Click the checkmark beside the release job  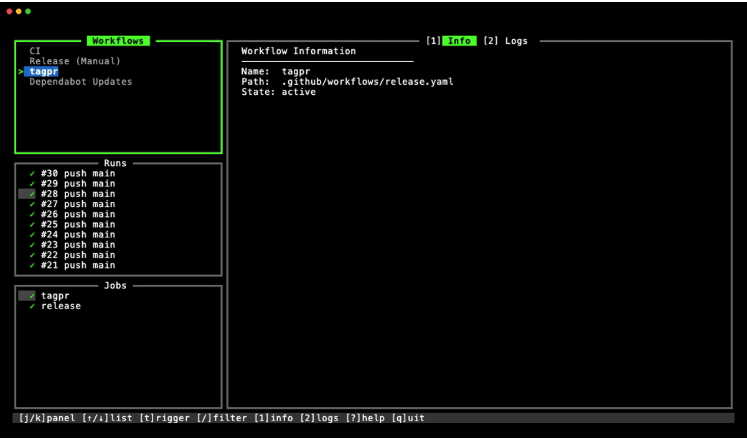tap(32, 306)
